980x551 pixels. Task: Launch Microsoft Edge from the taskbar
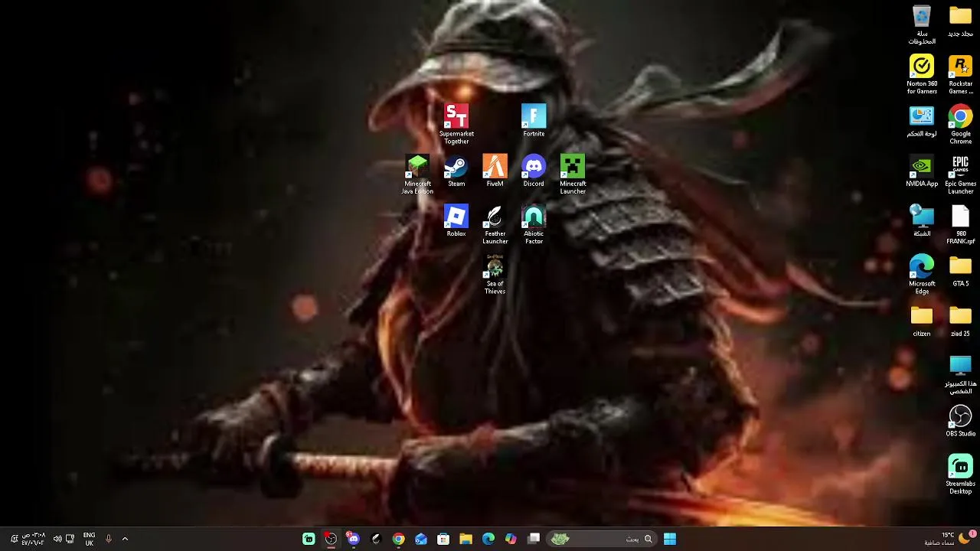pos(488,539)
